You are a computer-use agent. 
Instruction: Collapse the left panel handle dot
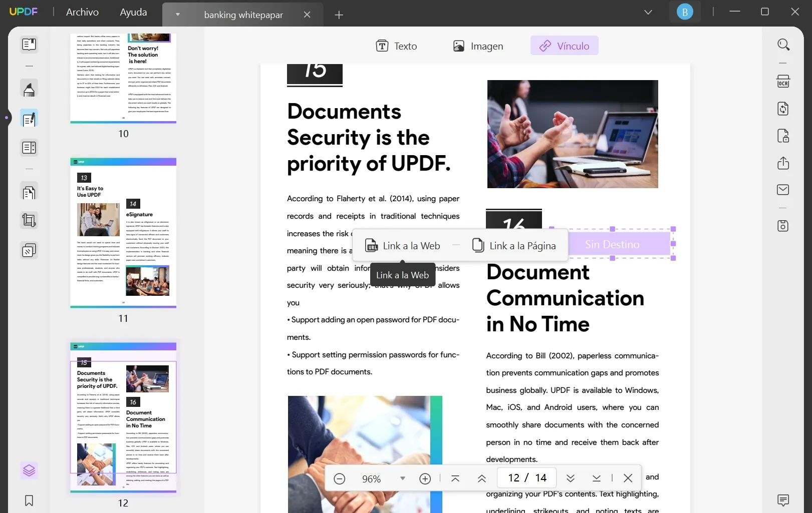(x=7, y=118)
